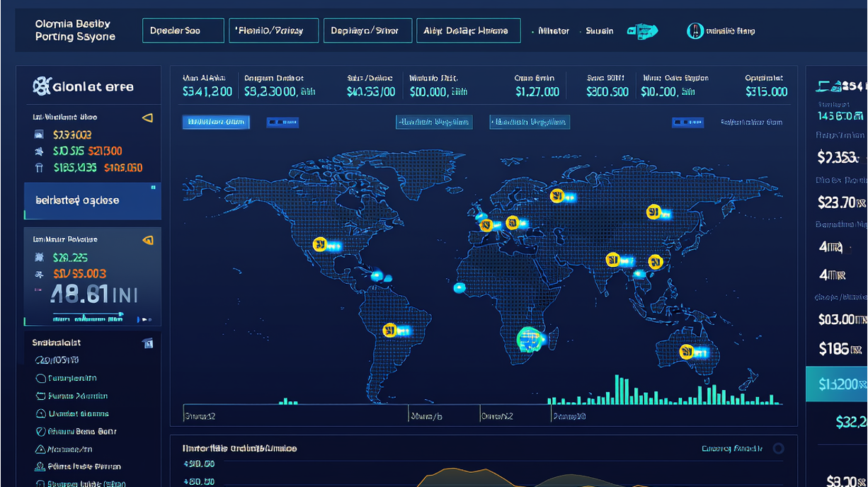Click the gear-like logo icon beside "Glonlat erfe"

[x=42, y=86]
